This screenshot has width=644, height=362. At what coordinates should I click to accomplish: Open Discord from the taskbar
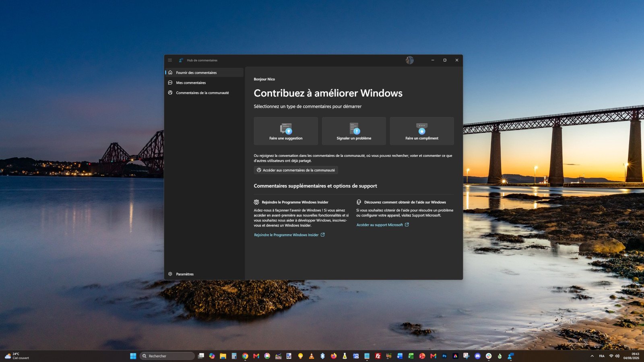(477, 356)
